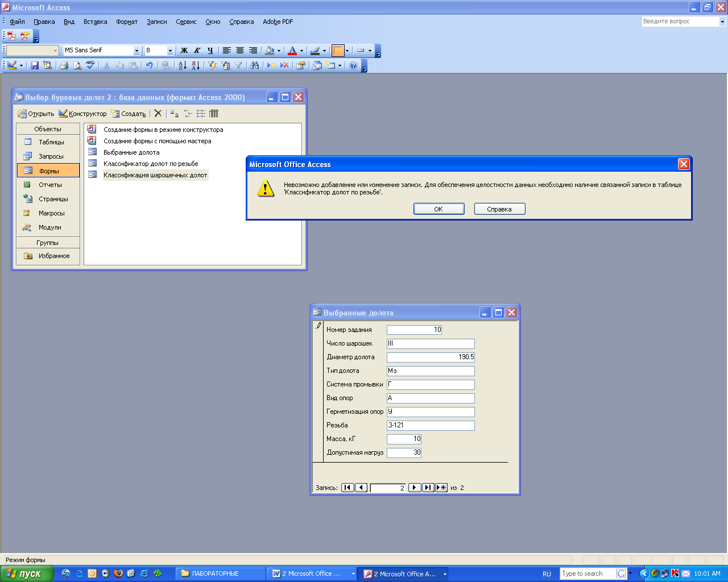Open Filter by Form icon

[x=225, y=65]
